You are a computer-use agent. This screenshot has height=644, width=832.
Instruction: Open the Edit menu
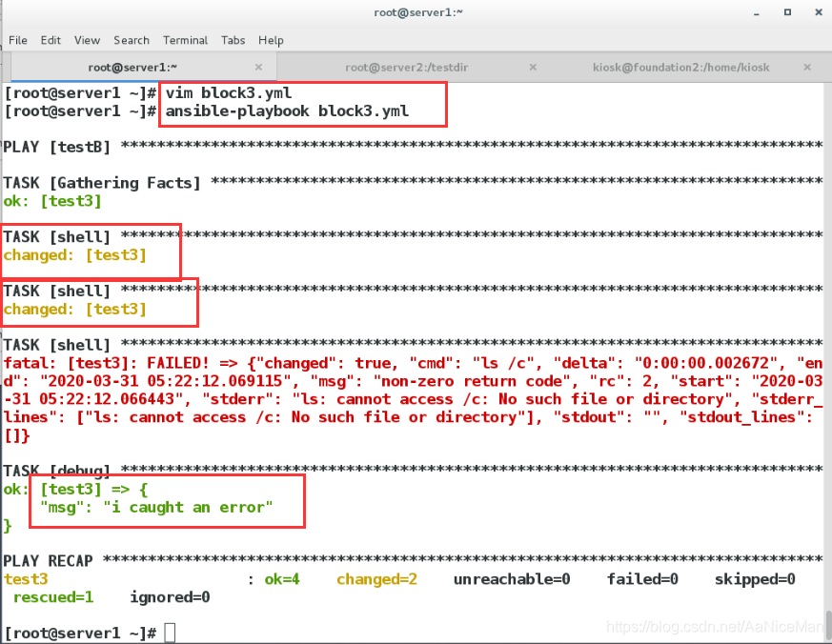click(x=51, y=40)
